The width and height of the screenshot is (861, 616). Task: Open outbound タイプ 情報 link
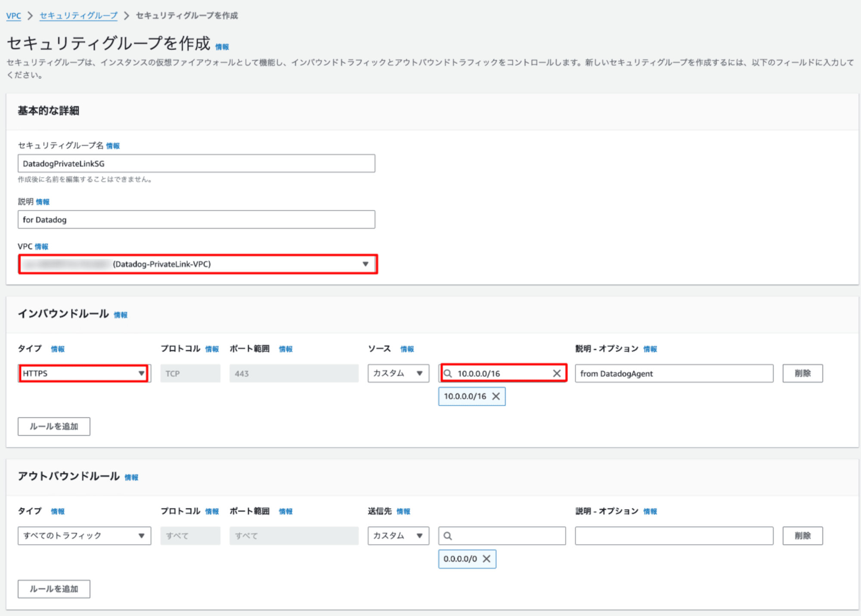pyautogui.click(x=58, y=511)
